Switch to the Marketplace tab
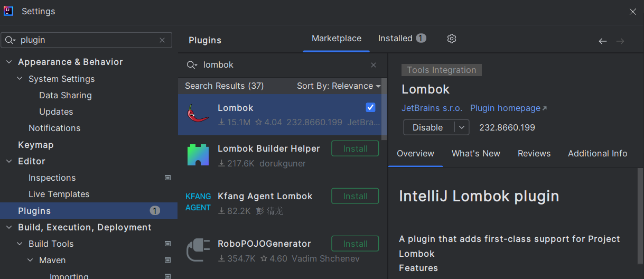Image resolution: width=644 pixels, height=279 pixels. pyautogui.click(x=337, y=39)
